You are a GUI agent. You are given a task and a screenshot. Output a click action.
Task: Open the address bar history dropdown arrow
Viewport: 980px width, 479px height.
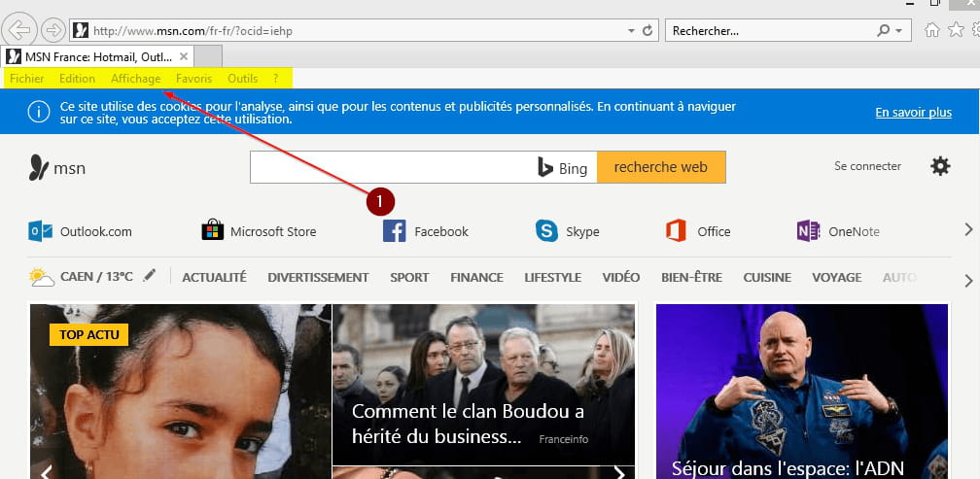tap(631, 30)
